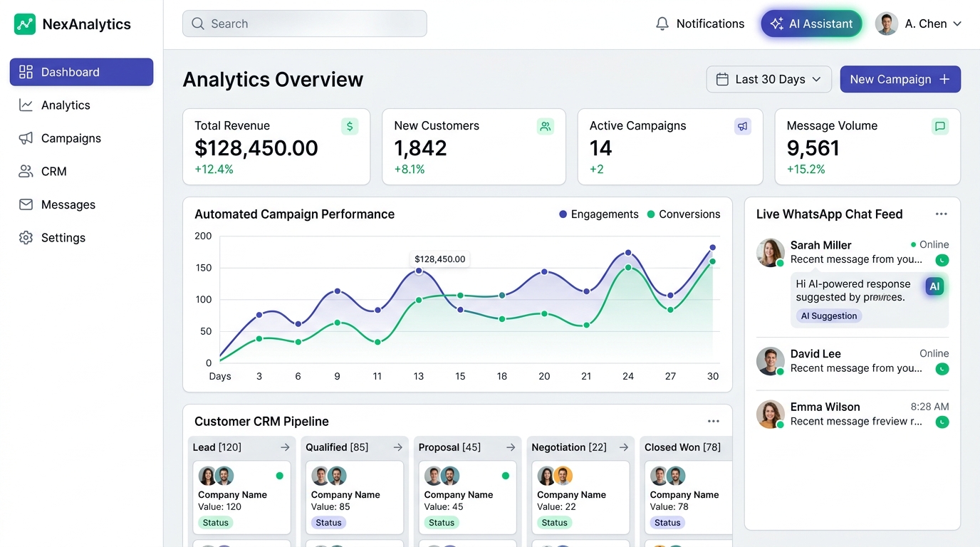Focus the Search field
Image resolution: width=980 pixels, height=547 pixels.
coord(305,24)
